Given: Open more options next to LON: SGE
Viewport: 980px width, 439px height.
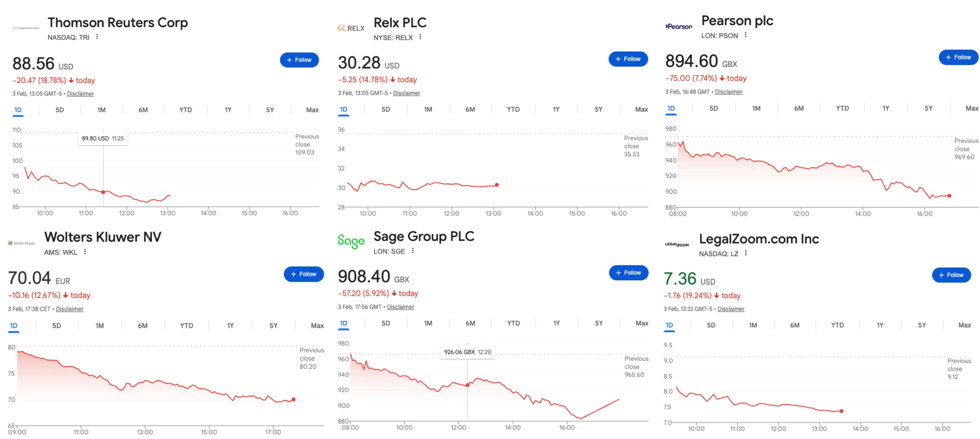Looking at the screenshot, I should pos(413,251).
